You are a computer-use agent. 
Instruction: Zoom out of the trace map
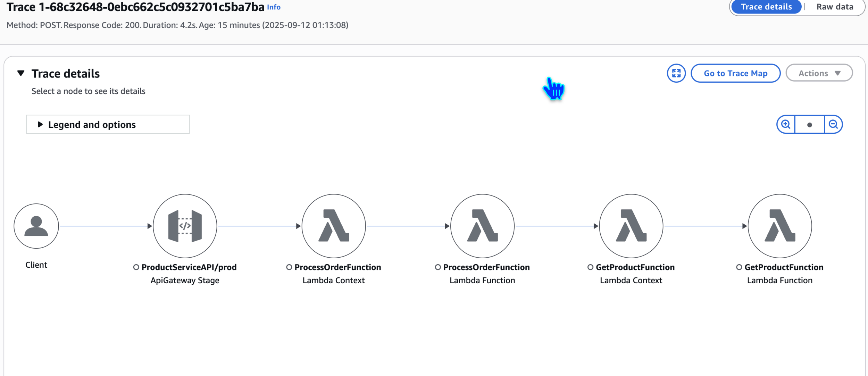(833, 124)
